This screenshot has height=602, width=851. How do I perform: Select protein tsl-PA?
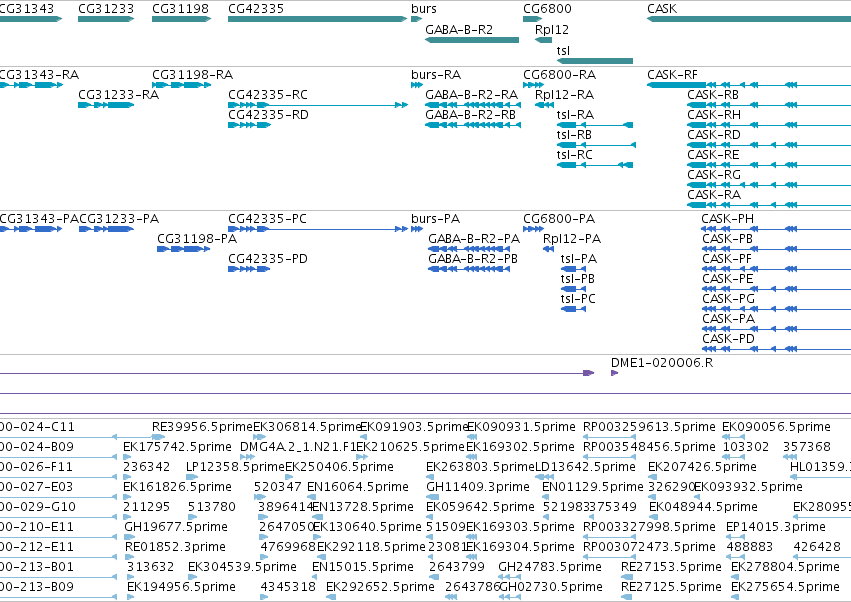click(573, 269)
